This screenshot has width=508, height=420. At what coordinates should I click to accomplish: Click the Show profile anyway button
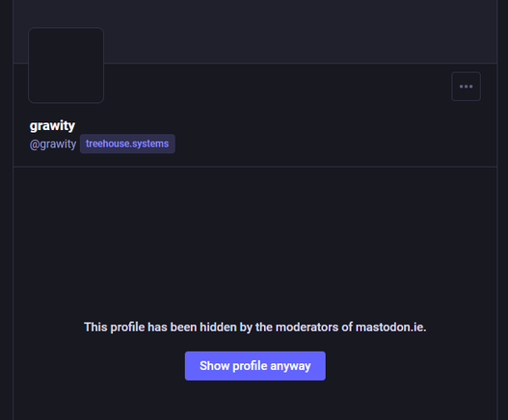click(255, 366)
